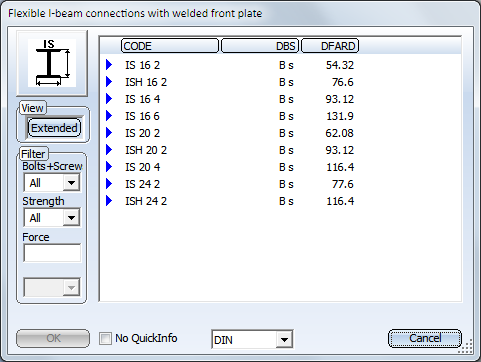
Task: Click the blue arrow beside IS 20 4
Action: click(109, 167)
